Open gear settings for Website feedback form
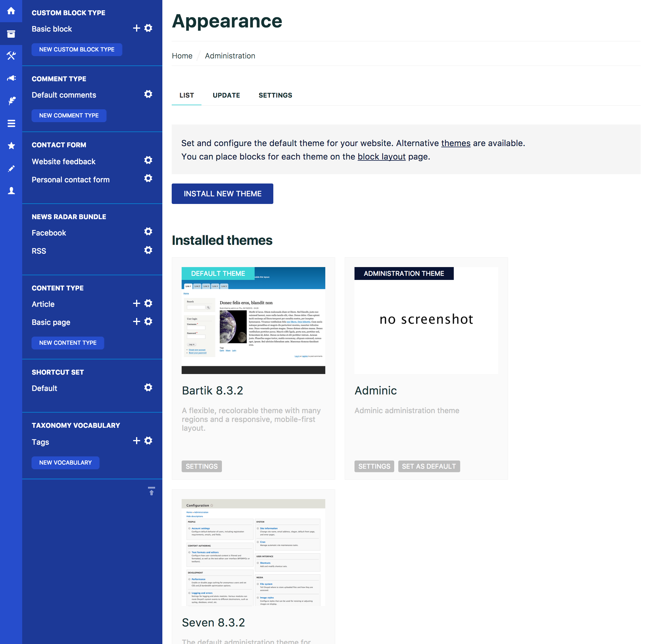Viewport: 650px width, 644px height. pyautogui.click(x=148, y=160)
